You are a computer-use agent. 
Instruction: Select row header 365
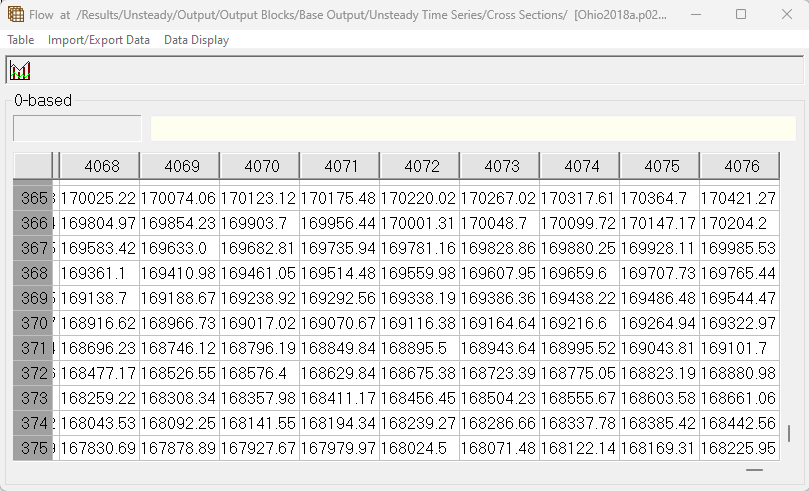33,198
